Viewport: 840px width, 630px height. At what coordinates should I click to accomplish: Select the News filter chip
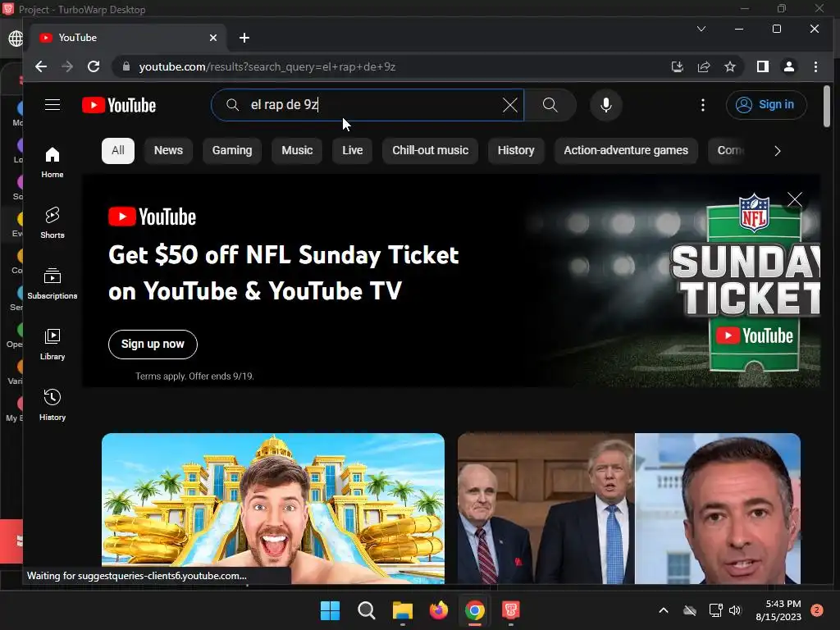(168, 151)
